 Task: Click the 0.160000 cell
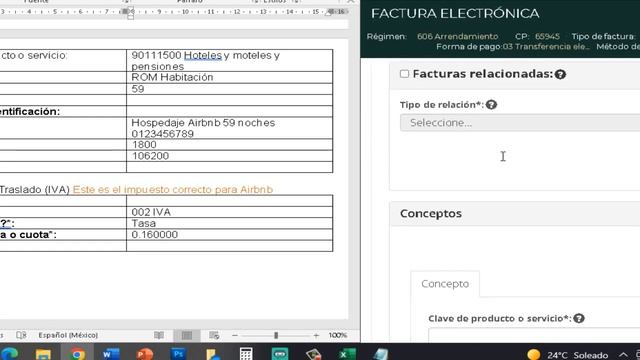pyautogui.click(x=230, y=235)
